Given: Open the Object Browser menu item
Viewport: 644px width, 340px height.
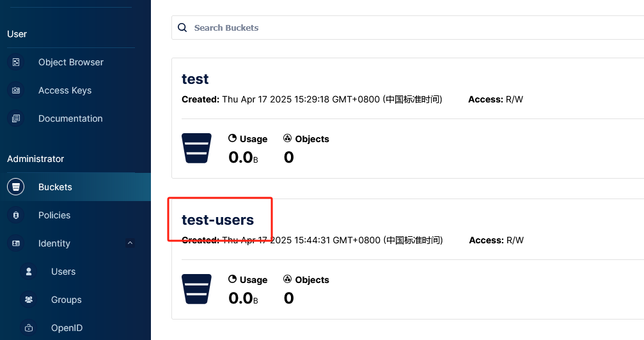Looking at the screenshot, I should coord(70,62).
